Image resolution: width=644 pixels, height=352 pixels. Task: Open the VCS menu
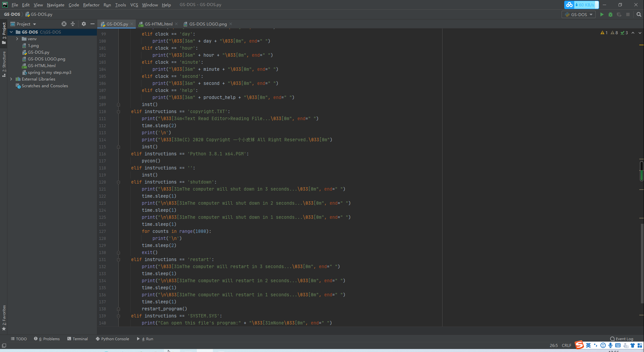(134, 5)
